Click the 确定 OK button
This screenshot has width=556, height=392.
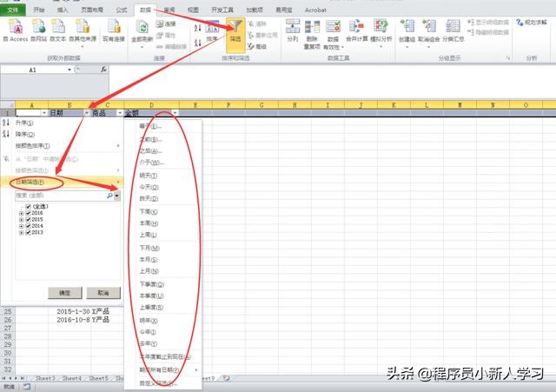(x=65, y=293)
